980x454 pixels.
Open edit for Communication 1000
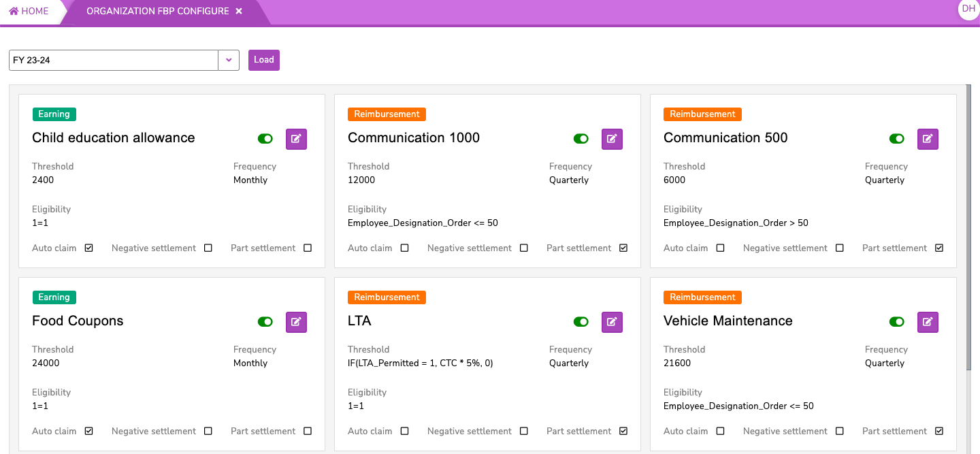click(x=612, y=139)
